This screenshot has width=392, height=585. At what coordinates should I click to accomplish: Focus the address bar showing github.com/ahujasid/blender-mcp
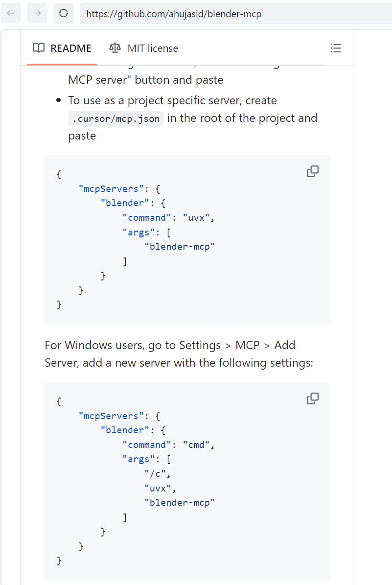(235, 14)
